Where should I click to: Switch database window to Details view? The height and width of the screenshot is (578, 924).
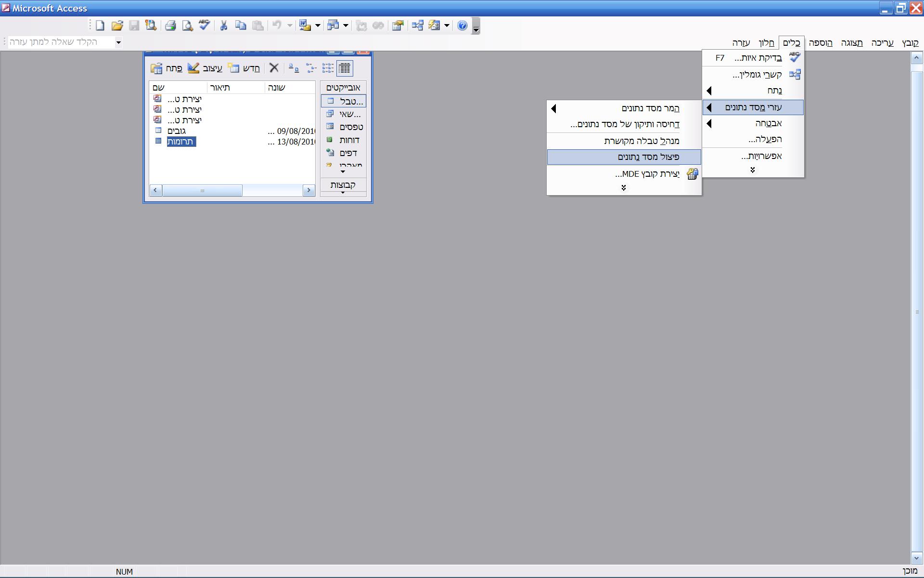tap(345, 68)
